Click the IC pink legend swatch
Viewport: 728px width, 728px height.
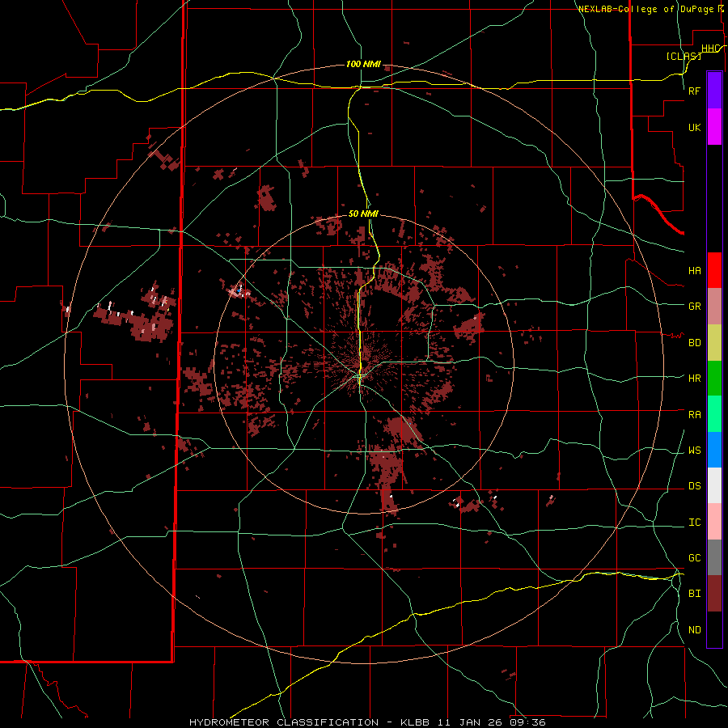pyautogui.click(x=714, y=522)
